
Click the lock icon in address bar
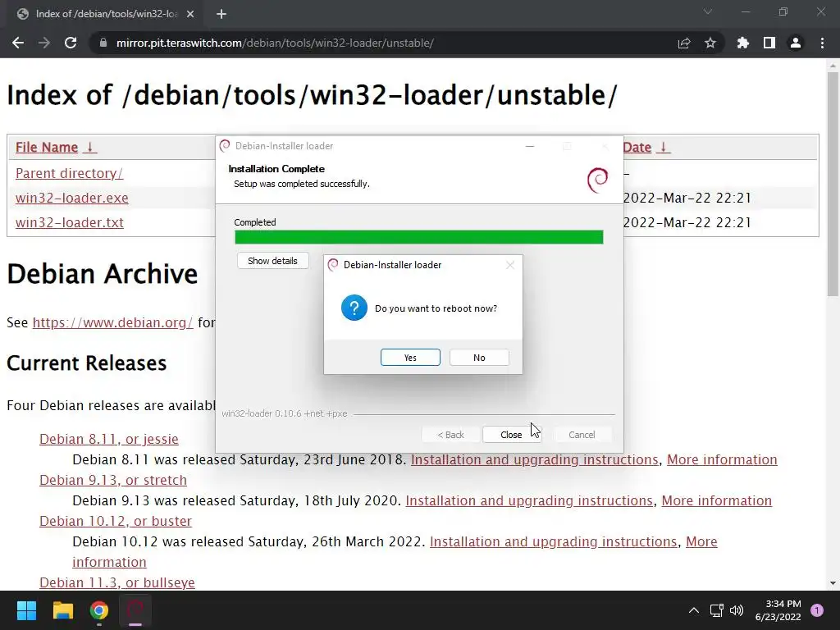point(103,43)
